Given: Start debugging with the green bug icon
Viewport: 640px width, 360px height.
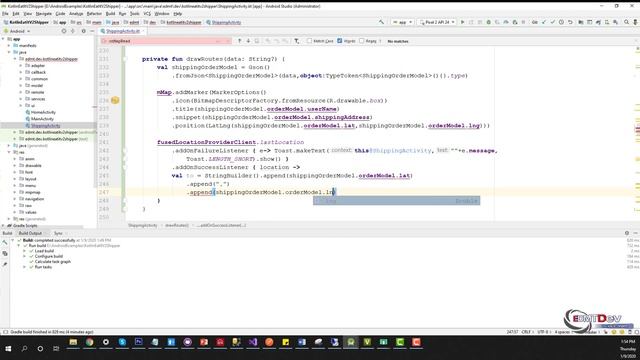Looking at the screenshot, I should tap(488, 22).
